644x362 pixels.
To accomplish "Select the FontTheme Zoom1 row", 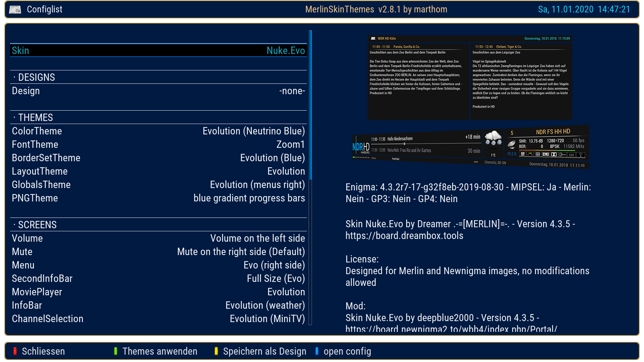I will tap(158, 144).
